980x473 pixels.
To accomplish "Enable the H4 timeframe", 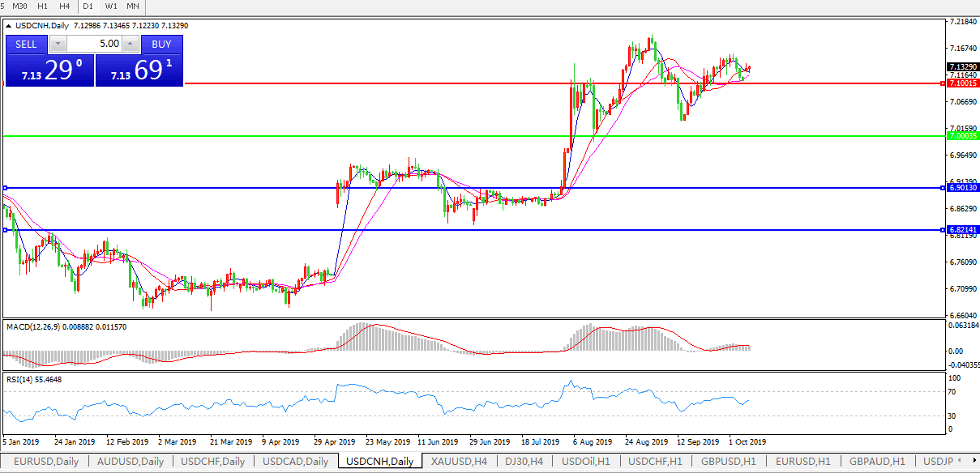I will [64, 6].
